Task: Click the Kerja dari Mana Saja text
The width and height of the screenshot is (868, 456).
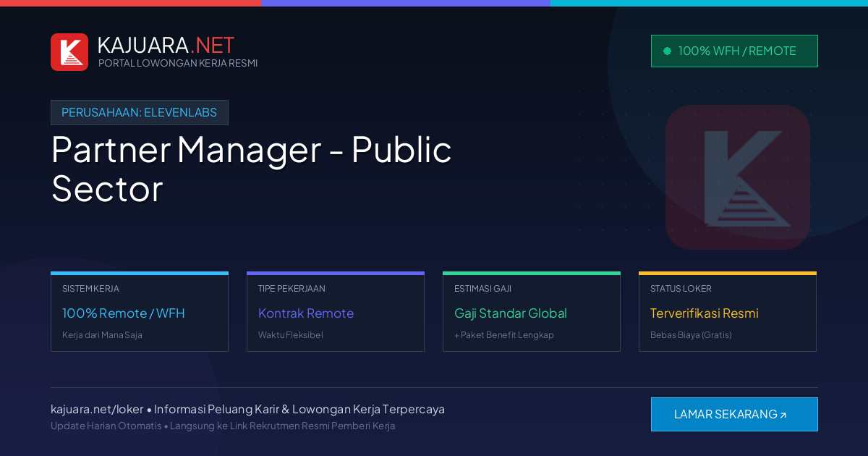Action: tap(102, 335)
